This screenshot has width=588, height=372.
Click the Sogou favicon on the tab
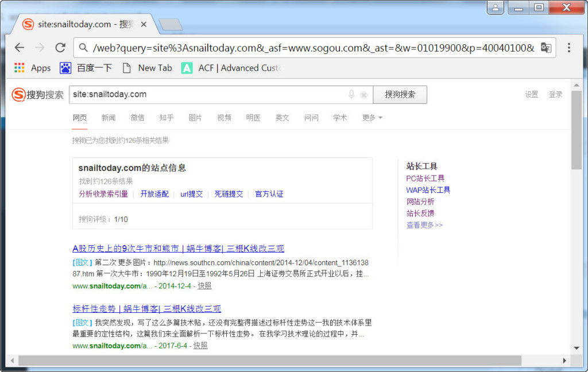pyautogui.click(x=28, y=24)
